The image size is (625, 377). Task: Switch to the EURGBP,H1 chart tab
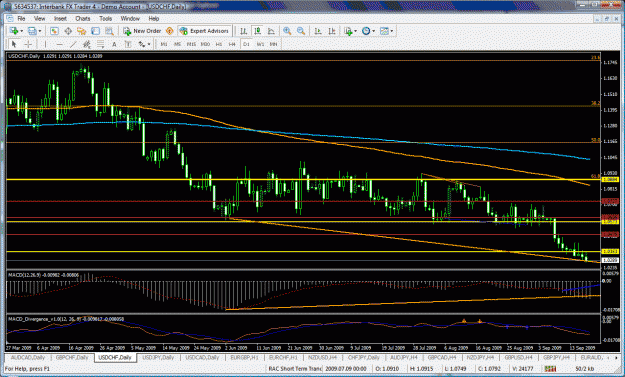[244, 357]
